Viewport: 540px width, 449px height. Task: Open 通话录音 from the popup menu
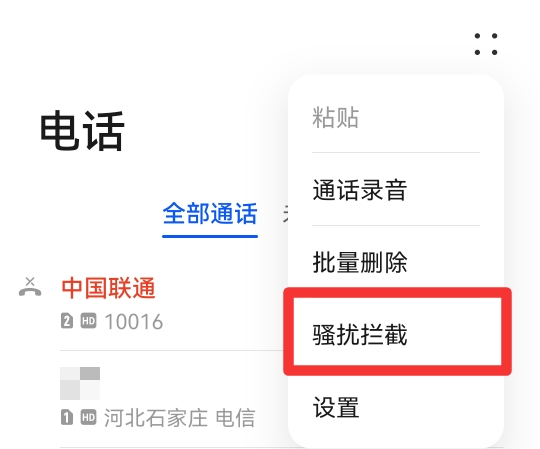(x=360, y=190)
